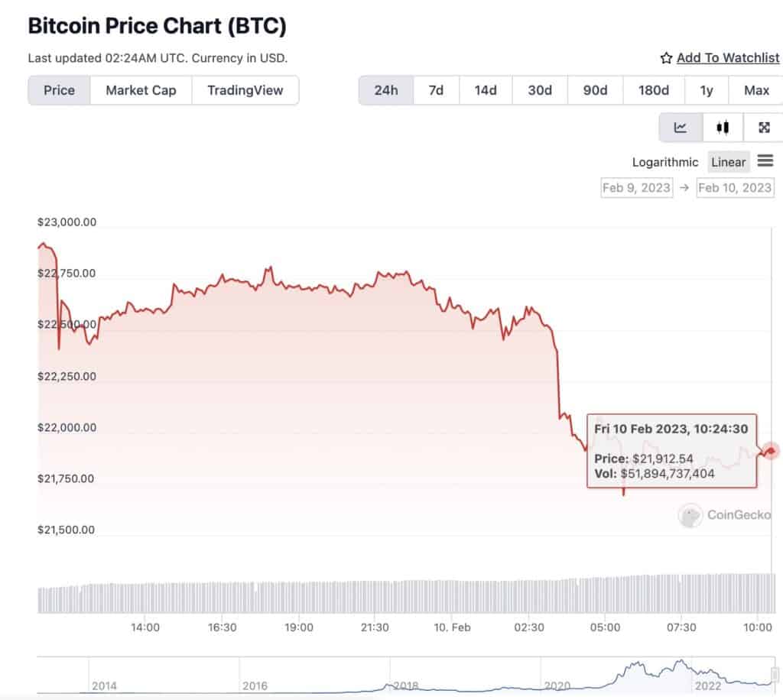Select the line chart view icon
Image resolution: width=783 pixels, height=700 pixels.
(x=681, y=128)
